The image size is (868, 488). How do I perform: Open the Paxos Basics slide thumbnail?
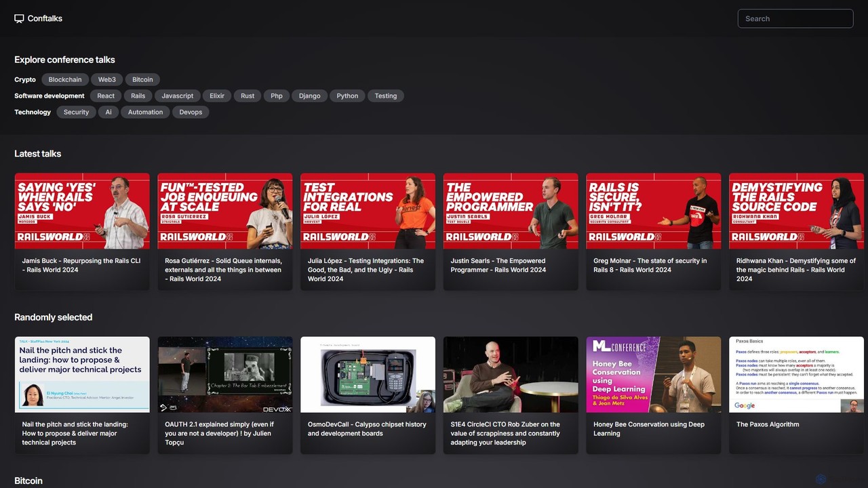(797, 375)
